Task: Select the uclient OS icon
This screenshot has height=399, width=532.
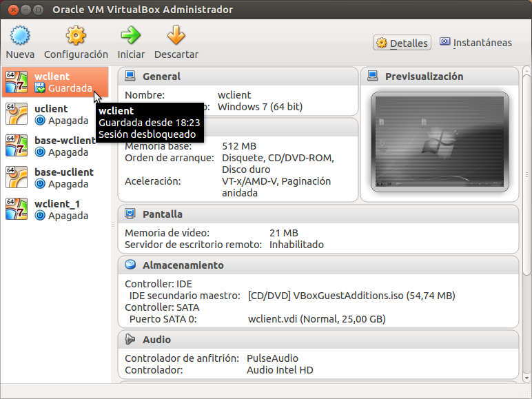Action: coord(17,114)
